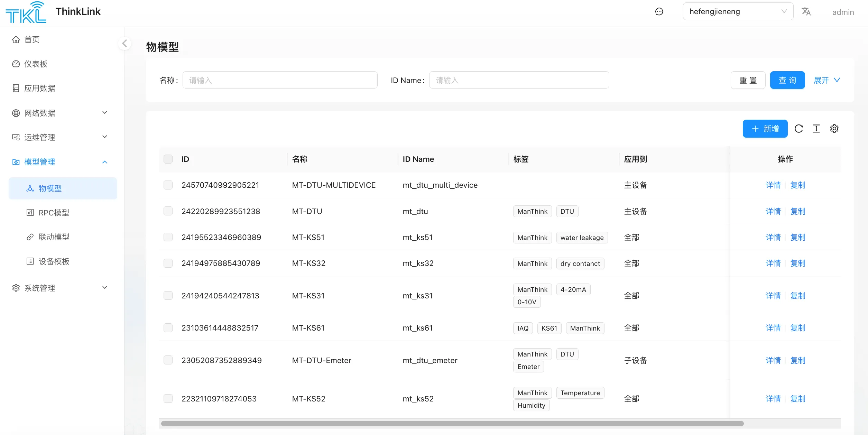Open the message chat bubble icon
This screenshot has width=868, height=435.
click(659, 12)
